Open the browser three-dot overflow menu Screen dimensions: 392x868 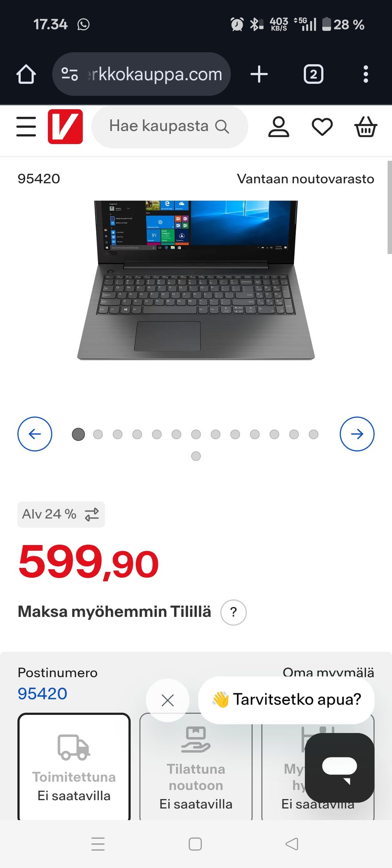coord(365,74)
